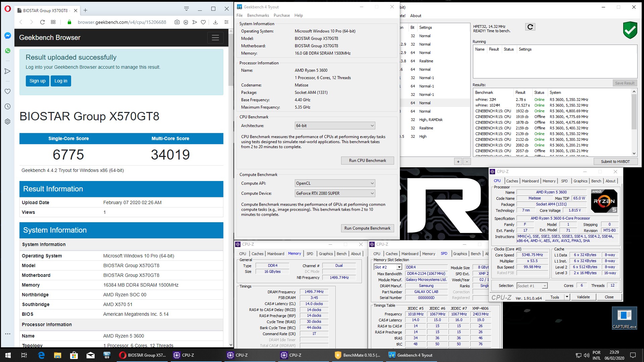Screen dimensions: 644x362
Task: Reload the Geekbench browser page
Action: [42, 22]
